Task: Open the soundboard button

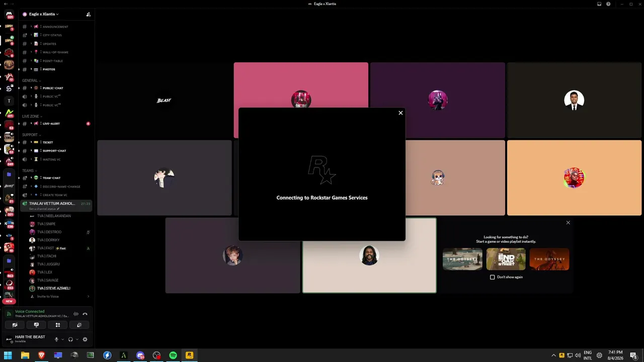Action: click(x=79, y=325)
